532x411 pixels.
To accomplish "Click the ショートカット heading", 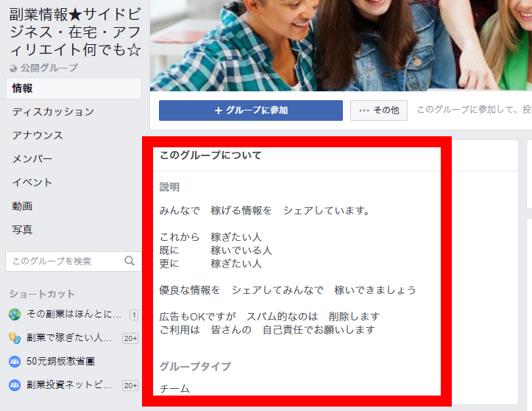I will coord(42,294).
